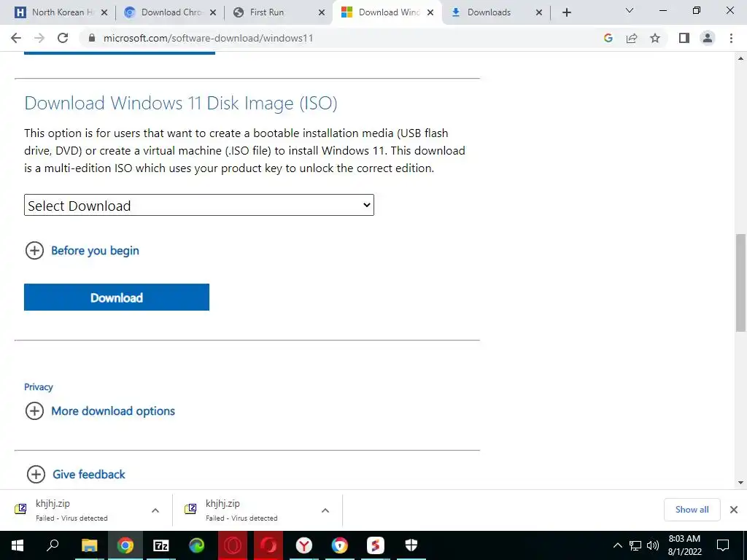Click the Google icon in the address bar

[608, 38]
